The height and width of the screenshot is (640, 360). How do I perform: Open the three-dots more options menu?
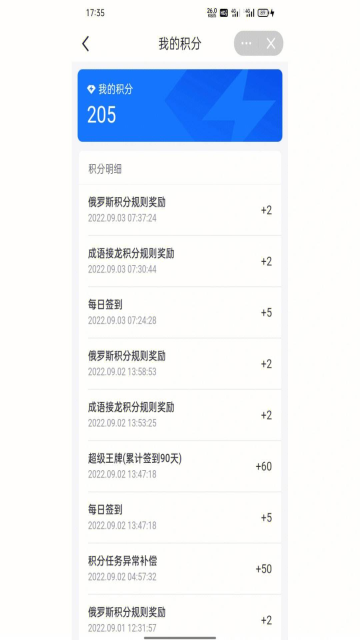246,43
